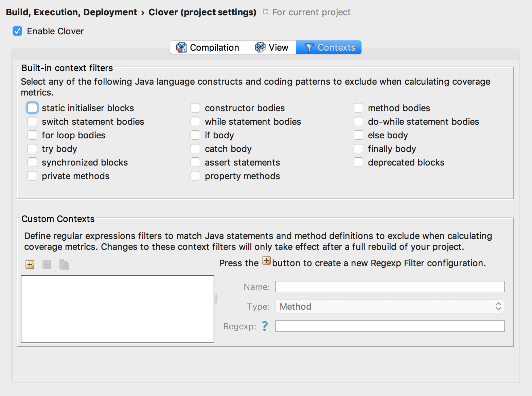Click the add Regexp Filter plus icon
532x396 pixels.
pyautogui.click(x=30, y=264)
